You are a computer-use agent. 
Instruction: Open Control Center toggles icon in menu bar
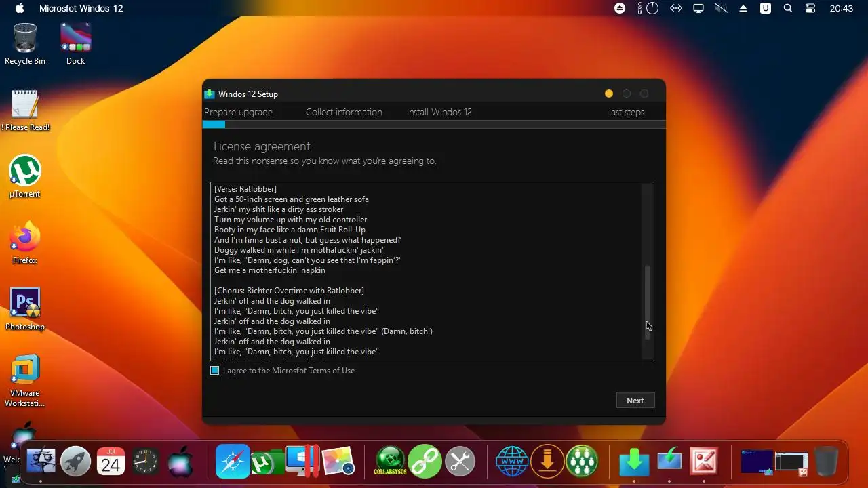coord(810,8)
